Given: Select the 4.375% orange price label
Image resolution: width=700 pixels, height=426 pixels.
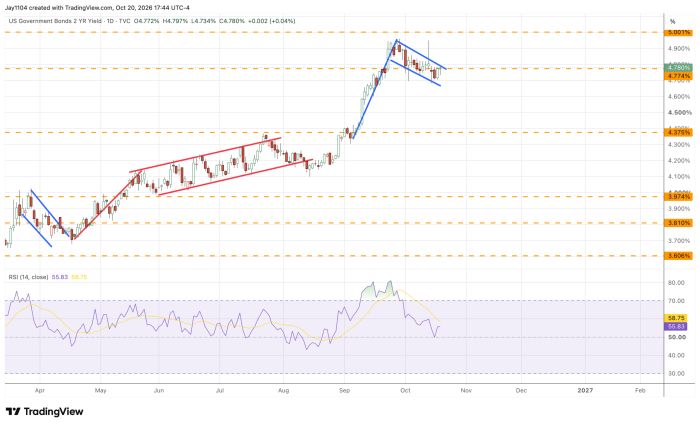Looking at the screenshot, I should (x=678, y=133).
